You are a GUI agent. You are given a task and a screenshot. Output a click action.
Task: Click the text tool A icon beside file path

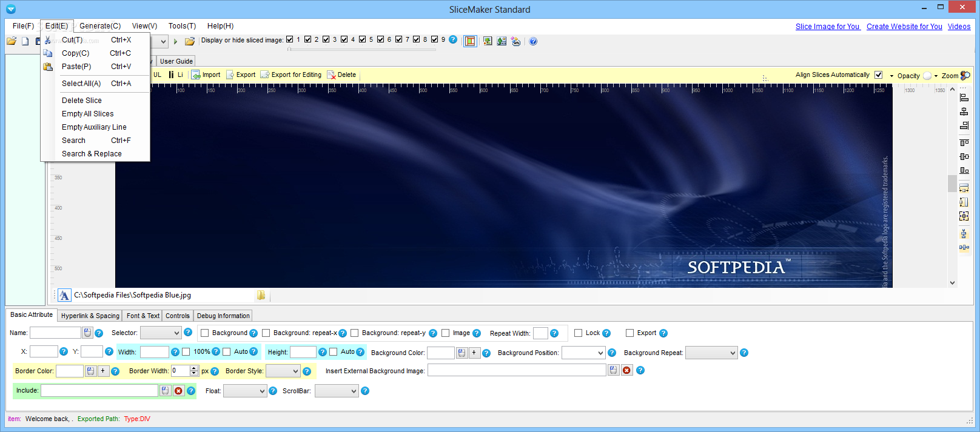click(x=64, y=295)
